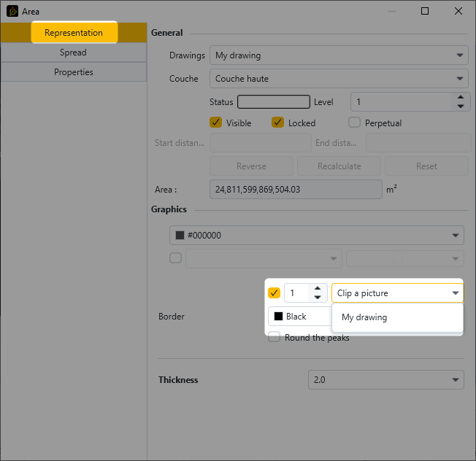Click the Area window app icon
The image size is (476, 461).
(x=11, y=11)
